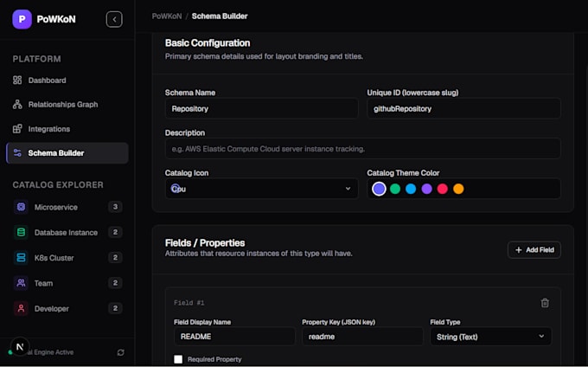Click the PoWKoN brand name text

point(56,19)
